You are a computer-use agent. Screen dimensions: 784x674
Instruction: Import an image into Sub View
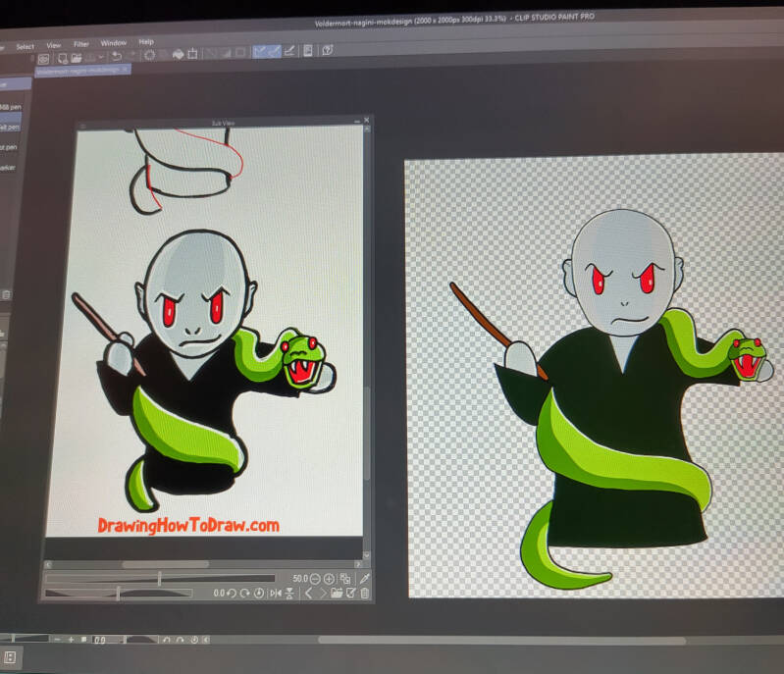point(337,594)
